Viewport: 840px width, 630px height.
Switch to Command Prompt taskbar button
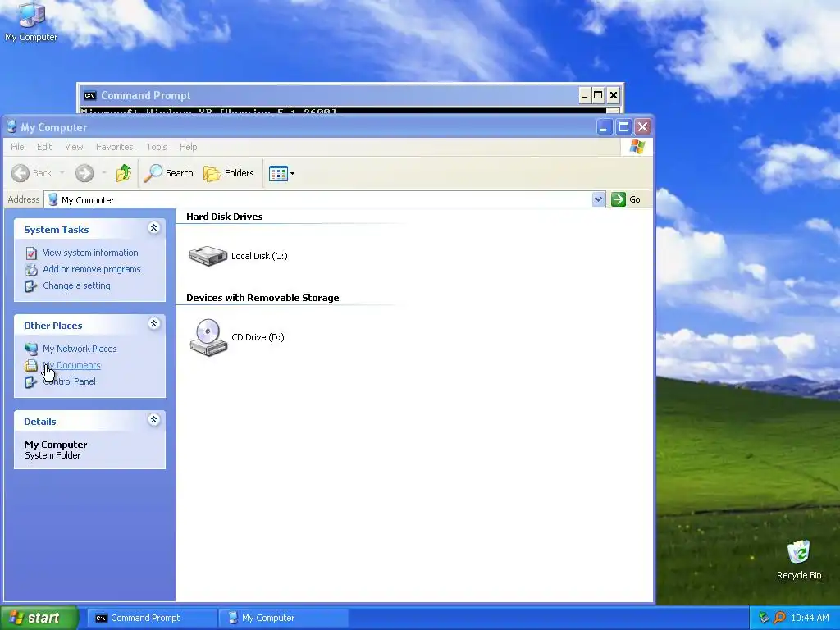152,618
